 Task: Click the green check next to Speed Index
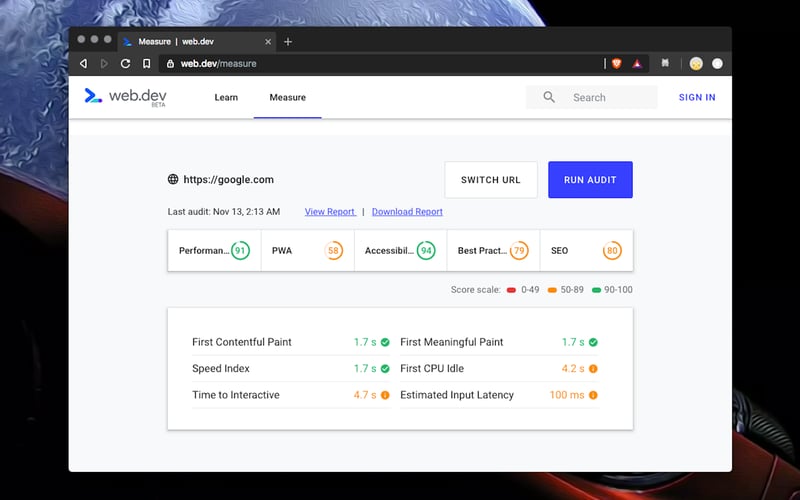[385, 368]
